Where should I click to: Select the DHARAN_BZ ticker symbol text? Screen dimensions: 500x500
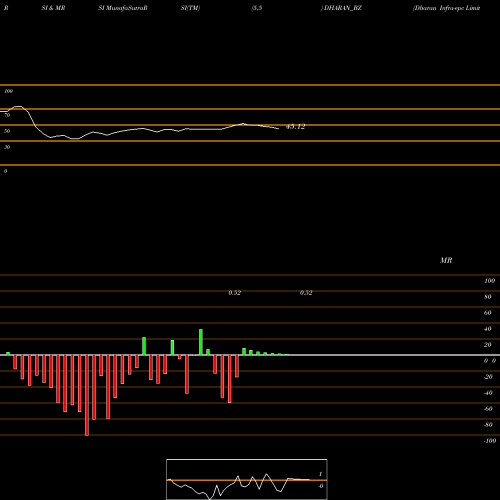pyautogui.click(x=343, y=8)
